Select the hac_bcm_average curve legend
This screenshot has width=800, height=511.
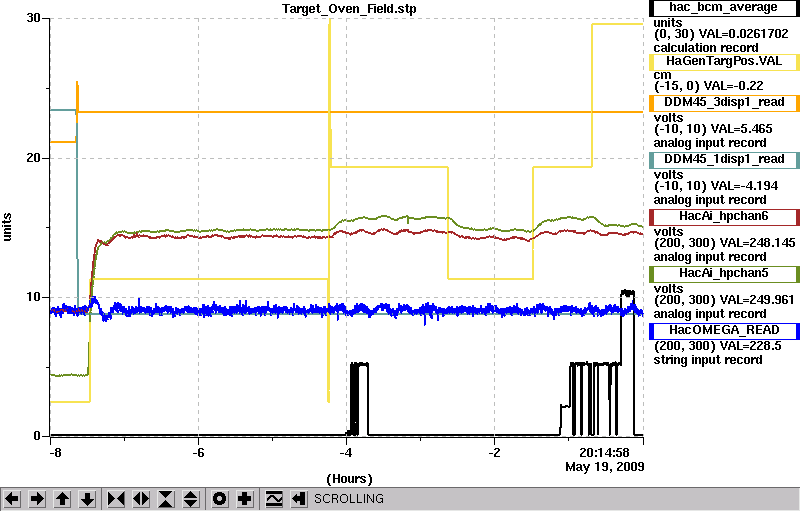(723, 8)
